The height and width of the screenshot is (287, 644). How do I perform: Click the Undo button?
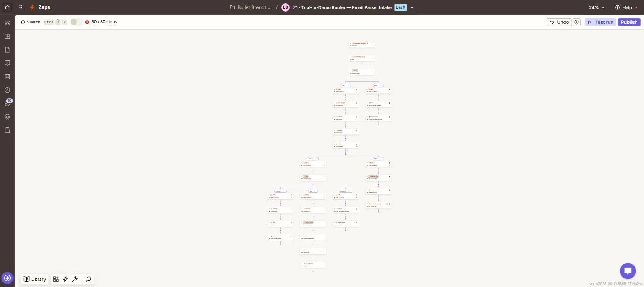[x=559, y=22]
